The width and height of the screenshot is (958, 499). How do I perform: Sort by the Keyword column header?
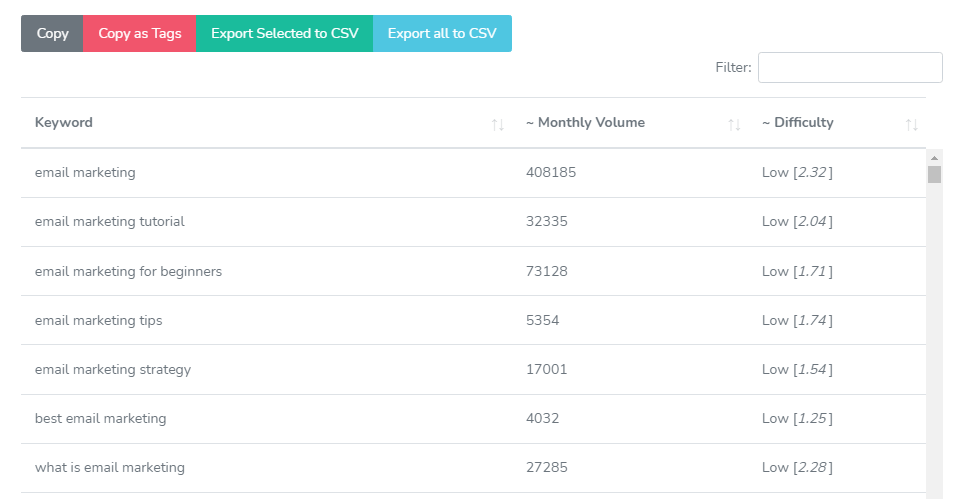tap(64, 122)
